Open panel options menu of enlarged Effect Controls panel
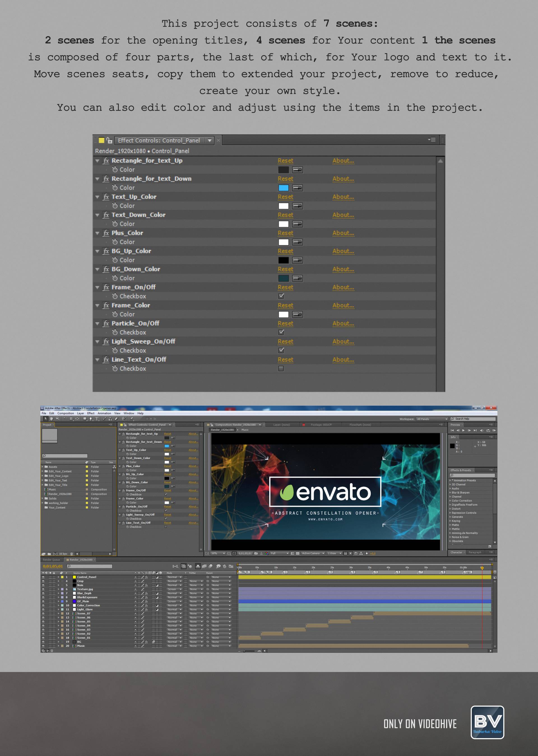The height and width of the screenshot is (756, 538). 431,140
